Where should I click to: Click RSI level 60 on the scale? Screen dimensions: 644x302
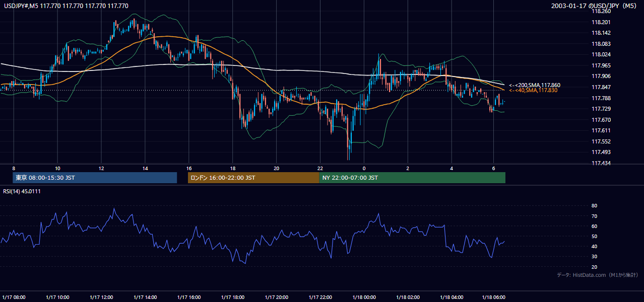click(x=594, y=226)
